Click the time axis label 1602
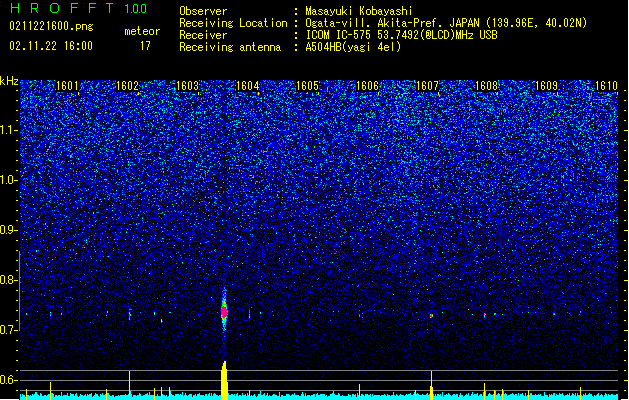This screenshot has height=400, width=629. (x=127, y=85)
